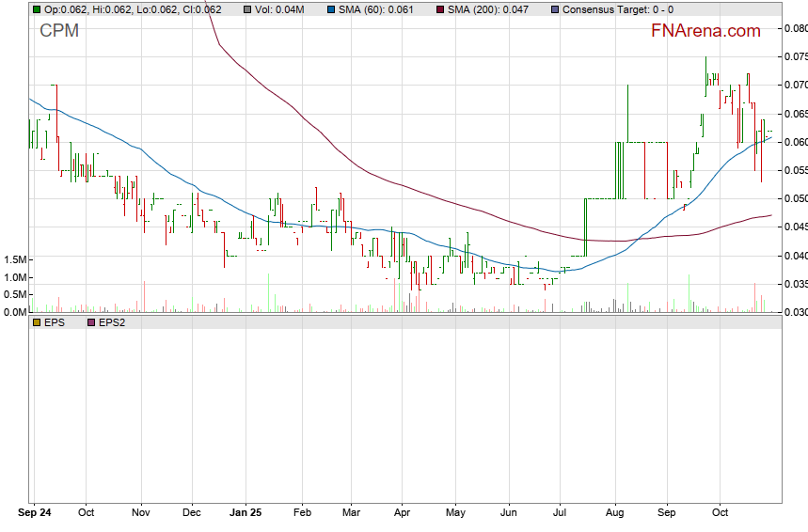Click the Sep 24 date axis label
This screenshot has width=808, height=532.
(x=36, y=514)
